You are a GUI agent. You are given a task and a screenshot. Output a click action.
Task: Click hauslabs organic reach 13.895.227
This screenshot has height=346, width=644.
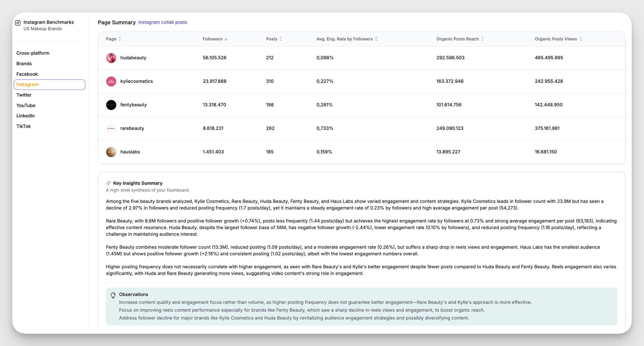448,152
